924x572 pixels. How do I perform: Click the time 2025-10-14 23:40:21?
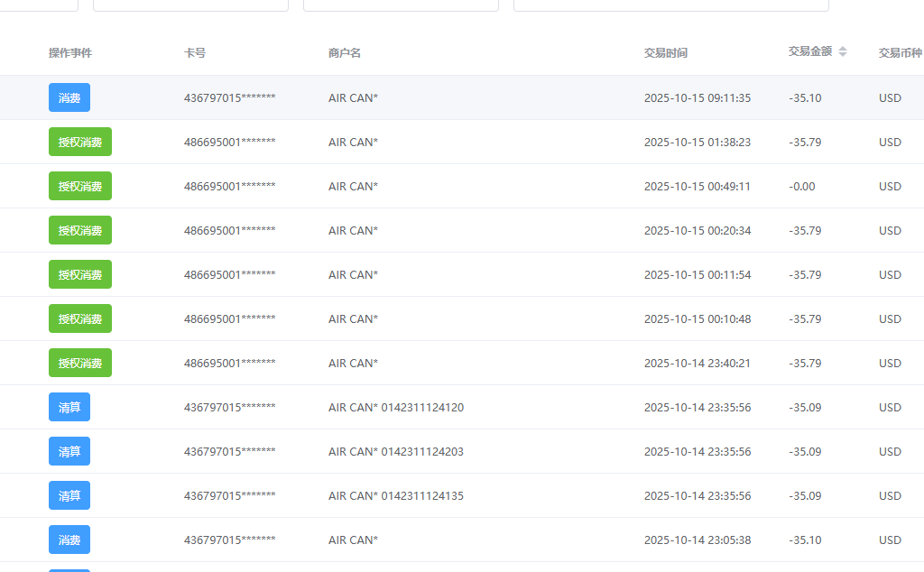(698, 363)
